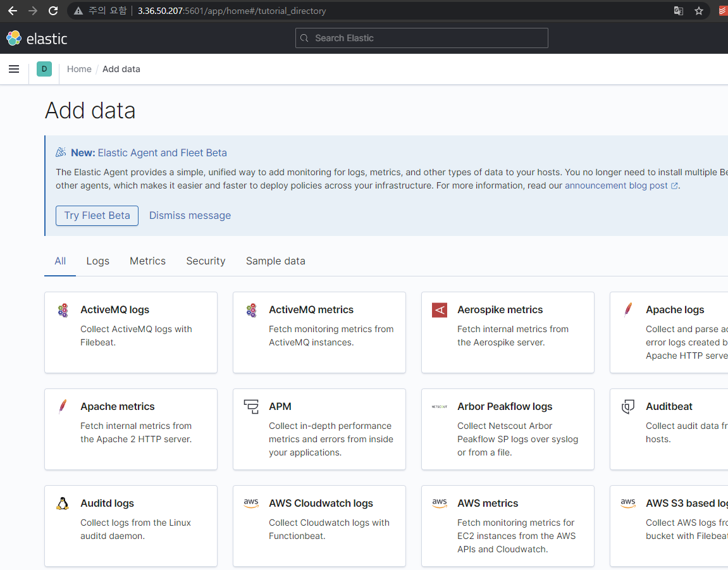Open the D space selector avatar

click(x=44, y=69)
